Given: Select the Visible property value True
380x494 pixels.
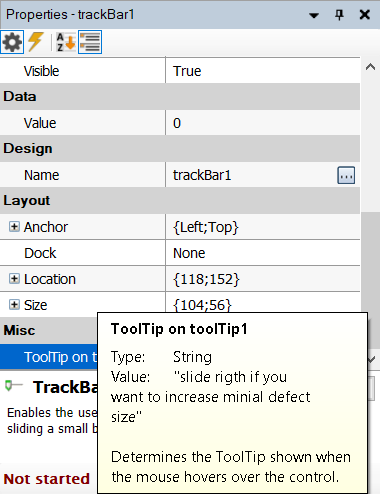Looking at the screenshot, I should 263,71.
